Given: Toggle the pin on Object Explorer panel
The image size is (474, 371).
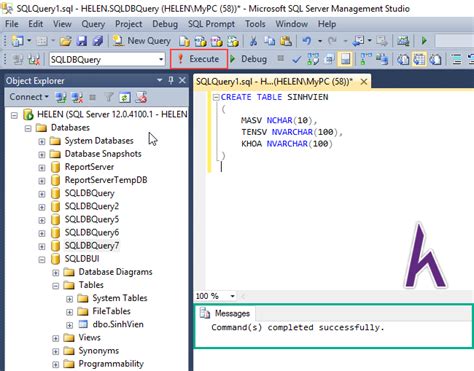Looking at the screenshot, I should click(171, 80).
